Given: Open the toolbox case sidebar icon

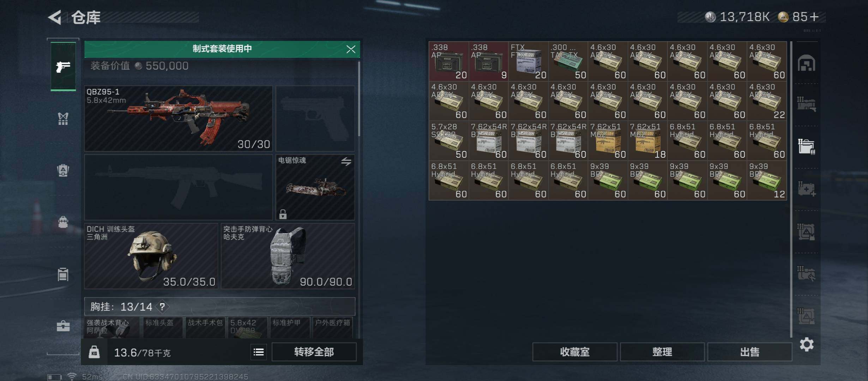Looking at the screenshot, I should tap(63, 326).
